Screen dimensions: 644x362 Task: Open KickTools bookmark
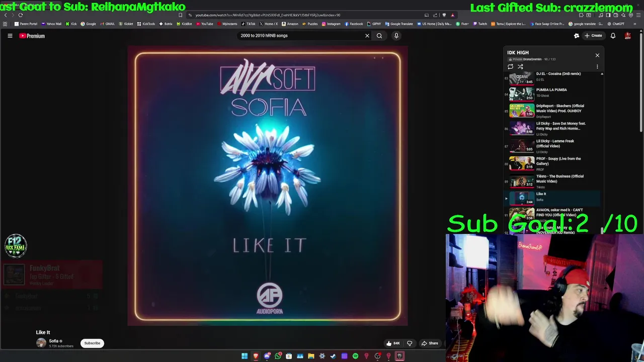coord(146,24)
